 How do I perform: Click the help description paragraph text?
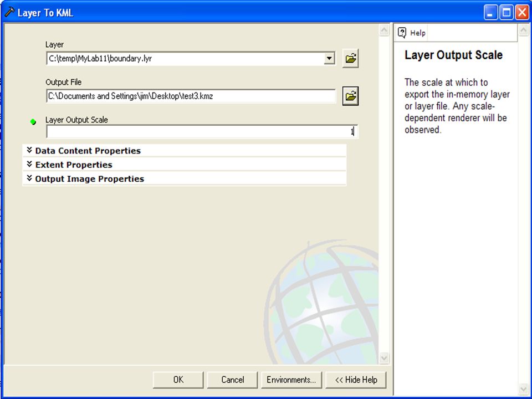click(x=457, y=106)
